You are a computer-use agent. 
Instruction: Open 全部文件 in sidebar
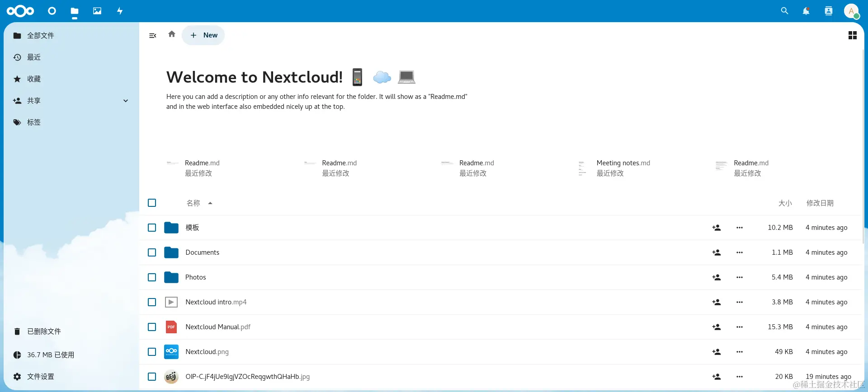71,36
